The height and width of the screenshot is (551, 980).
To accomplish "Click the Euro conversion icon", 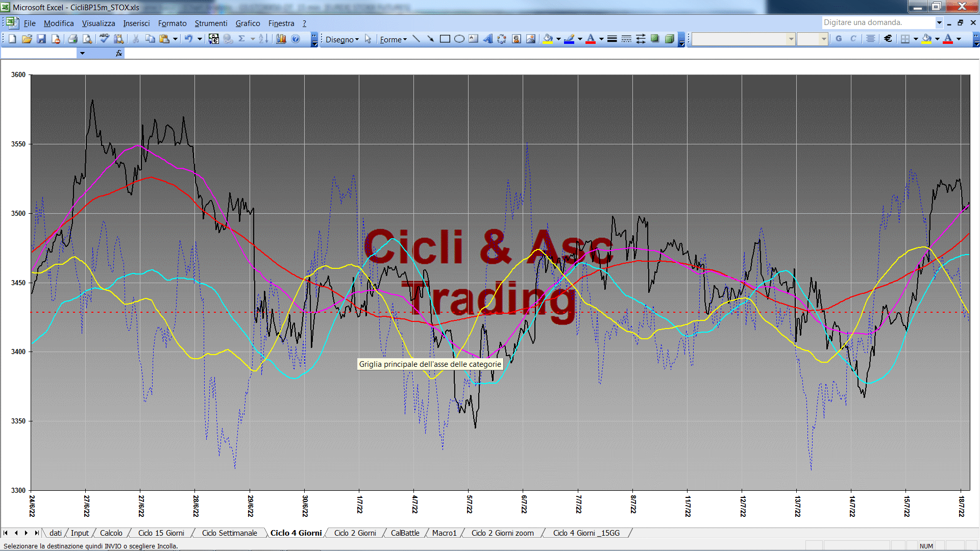I will [x=214, y=39].
